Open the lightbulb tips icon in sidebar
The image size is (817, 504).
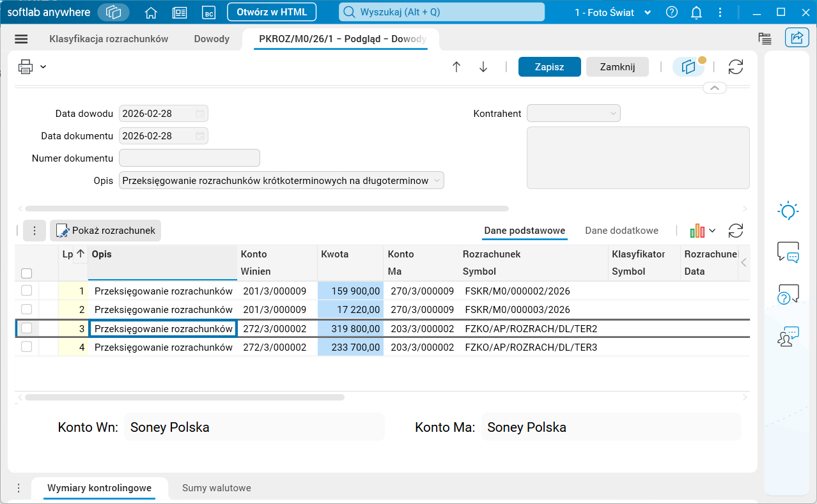788,210
